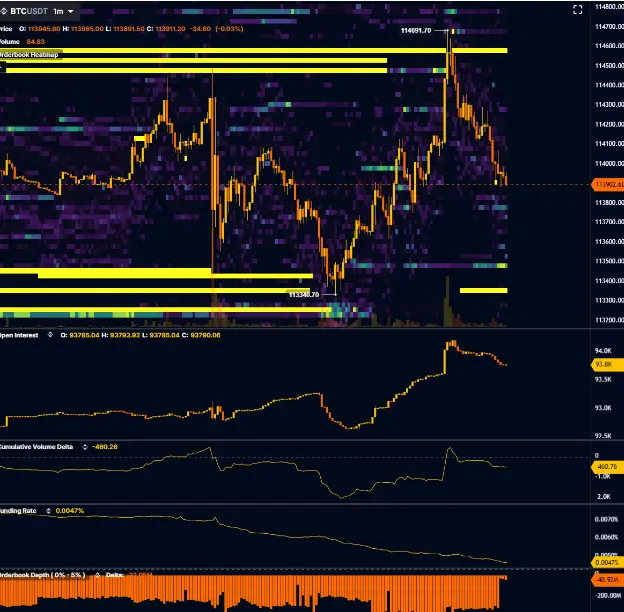The height and width of the screenshot is (612, 624).
Task: Click the 94.0K open interest axis label
Action: click(x=603, y=351)
